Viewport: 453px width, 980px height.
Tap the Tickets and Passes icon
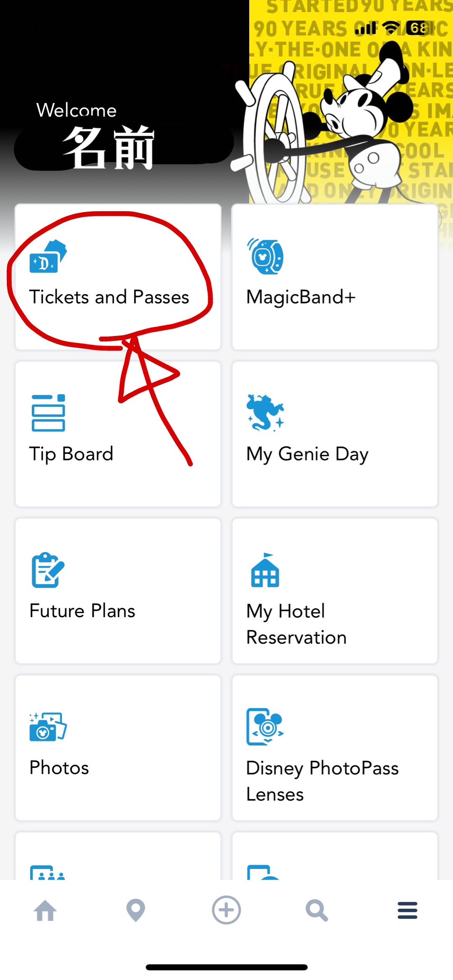[48, 256]
